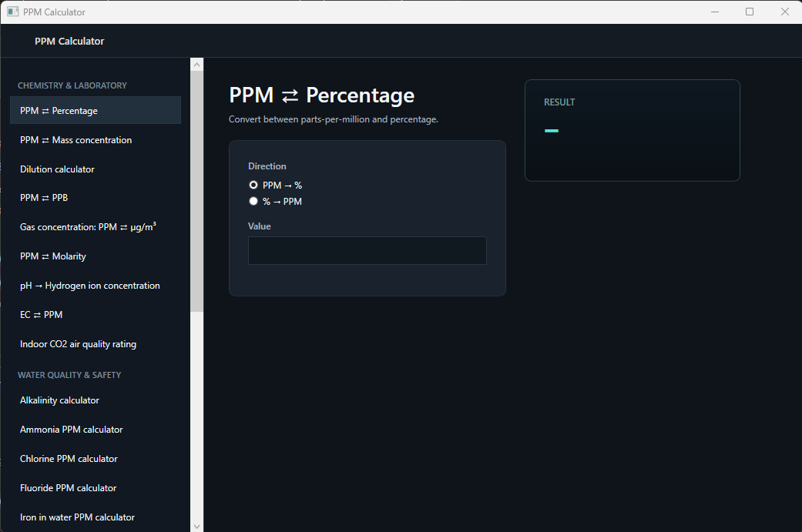Click the Direction label
Viewport: 802px width, 532px height.
[267, 166]
